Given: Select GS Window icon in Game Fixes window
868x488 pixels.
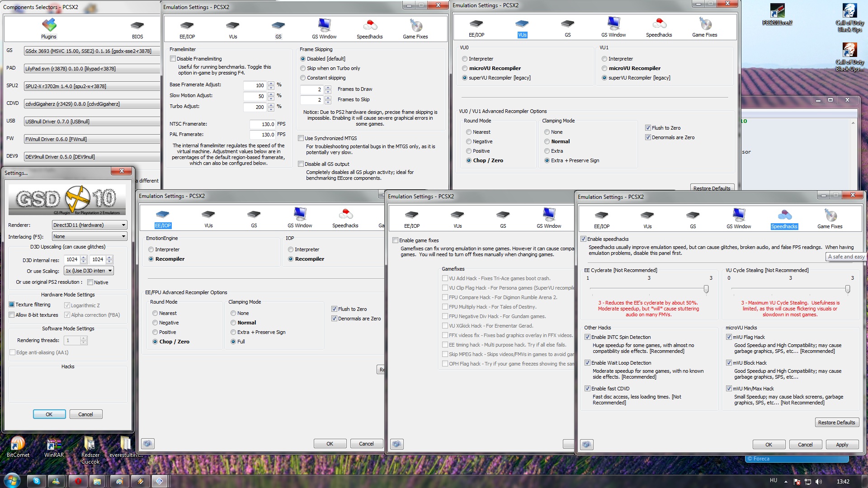Looking at the screenshot, I should [x=549, y=218].
